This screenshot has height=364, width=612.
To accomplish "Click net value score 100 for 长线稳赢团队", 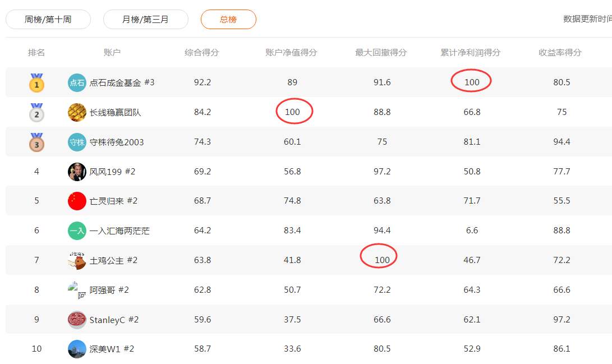I will 292,112.
